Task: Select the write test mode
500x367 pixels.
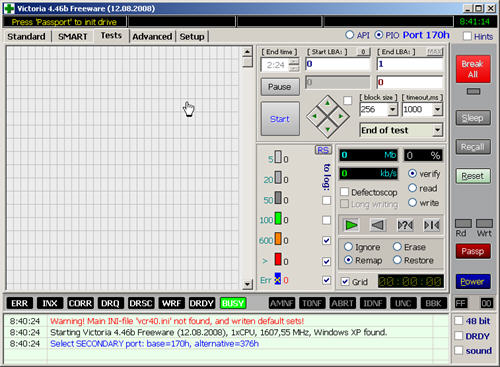Action: 412,202
